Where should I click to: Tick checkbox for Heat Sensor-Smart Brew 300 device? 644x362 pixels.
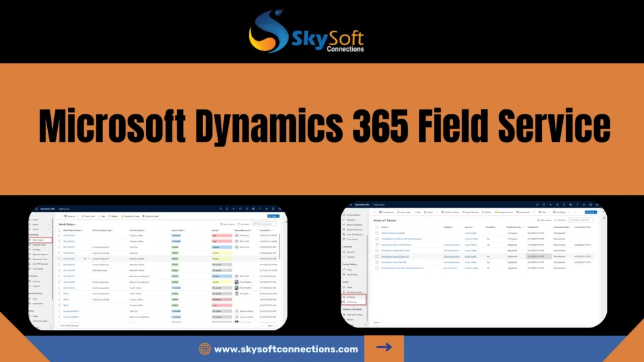click(x=377, y=262)
